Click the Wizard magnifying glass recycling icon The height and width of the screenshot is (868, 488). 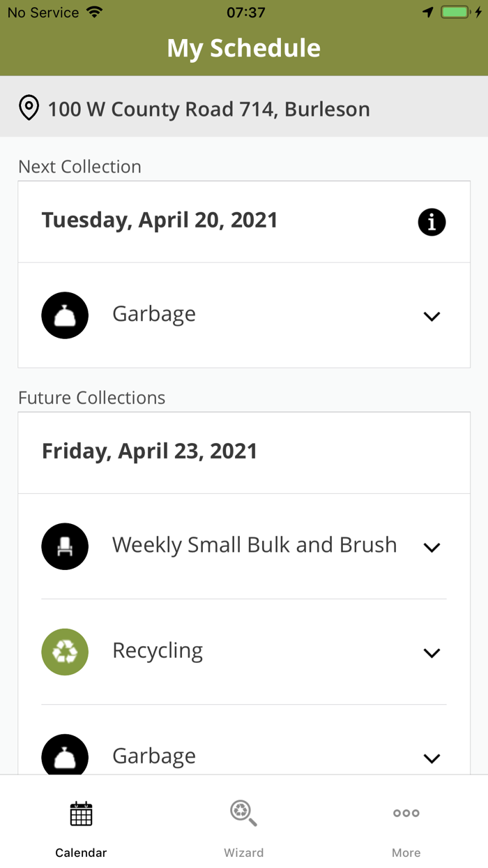pos(243,813)
